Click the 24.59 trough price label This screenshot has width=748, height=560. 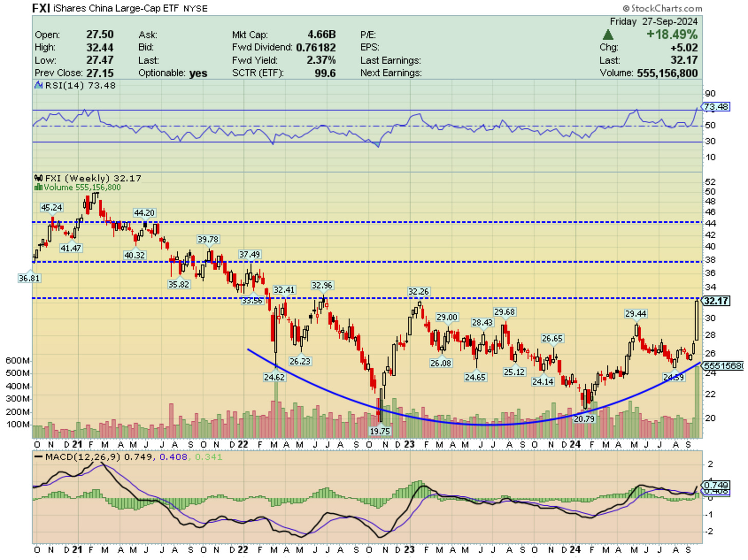[674, 377]
